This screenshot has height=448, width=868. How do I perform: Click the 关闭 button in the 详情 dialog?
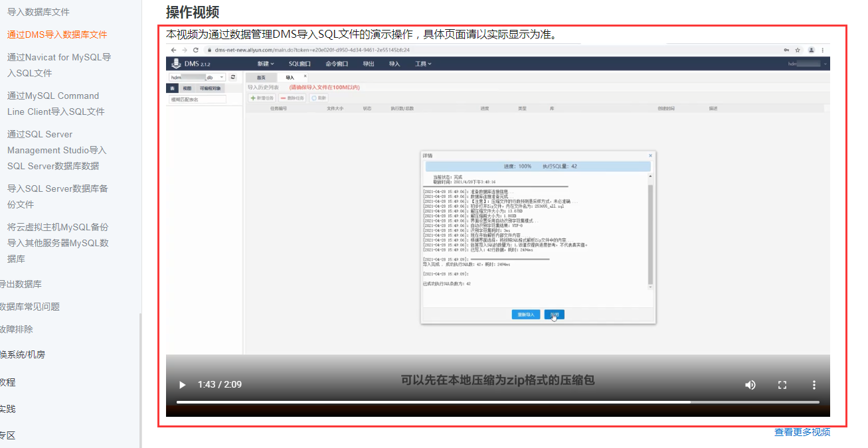554,315
